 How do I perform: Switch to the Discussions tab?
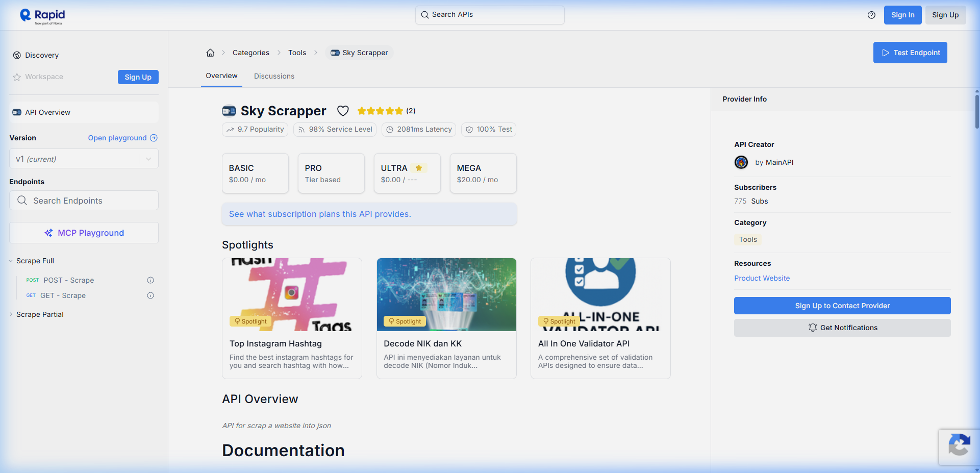pos(274,76)
